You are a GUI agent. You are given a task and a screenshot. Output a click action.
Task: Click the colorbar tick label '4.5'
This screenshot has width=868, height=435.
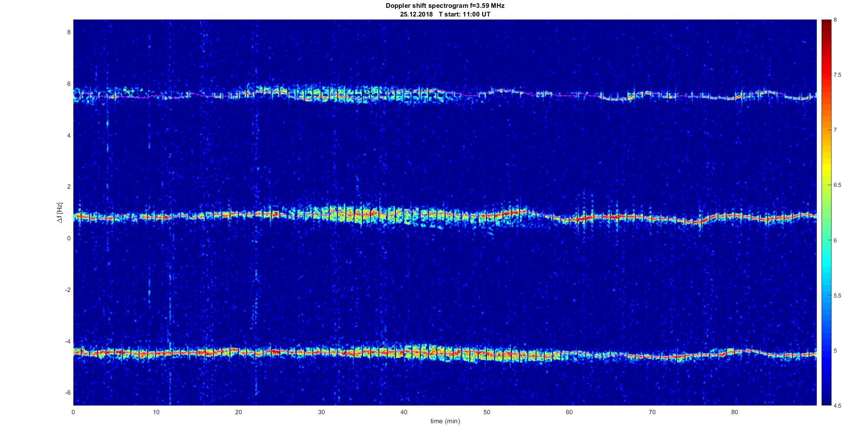(x=838, y=406)
